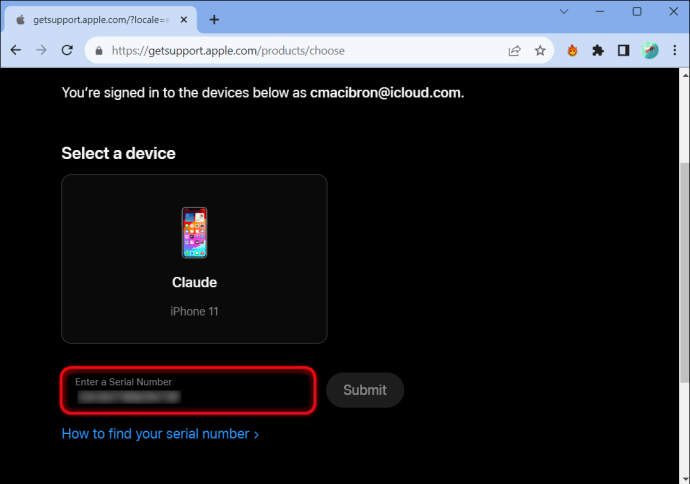Screen dimensions: 690x484
Task: Open the Chrome profile avatar
Action: pos(650,50)
